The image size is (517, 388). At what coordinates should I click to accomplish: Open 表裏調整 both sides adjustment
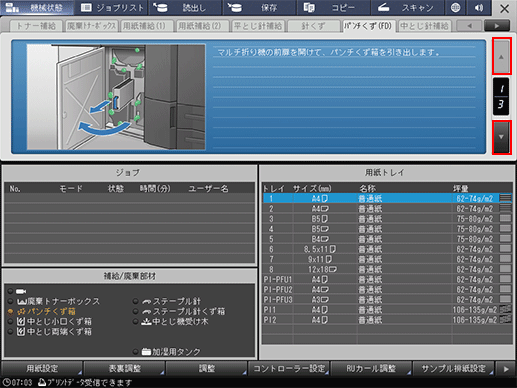(124, 368)
